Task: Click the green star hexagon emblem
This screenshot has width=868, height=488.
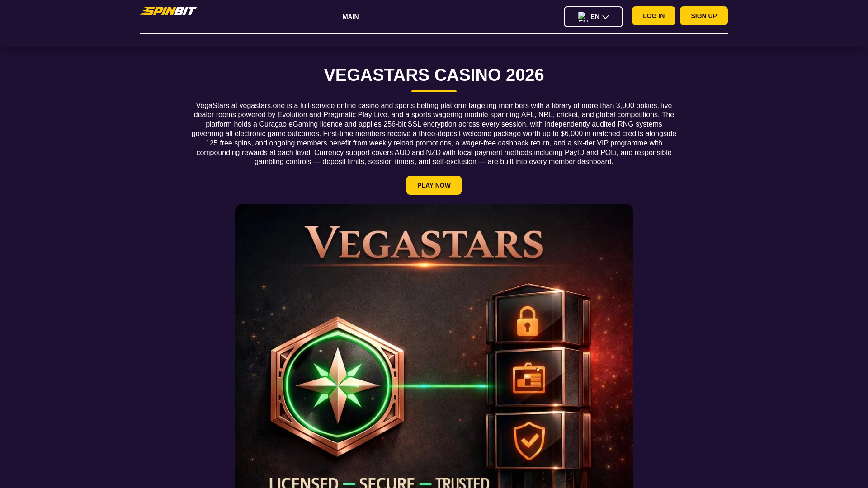Action: pyautogui.click(x=338, y=386)
